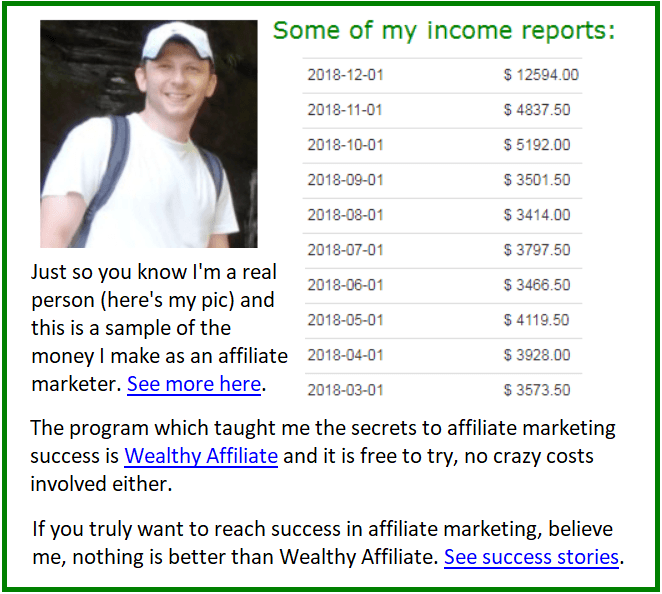
Task: Click the $ 3573.50 income amount
Action: pyautogui.click(x=537, y=391)
